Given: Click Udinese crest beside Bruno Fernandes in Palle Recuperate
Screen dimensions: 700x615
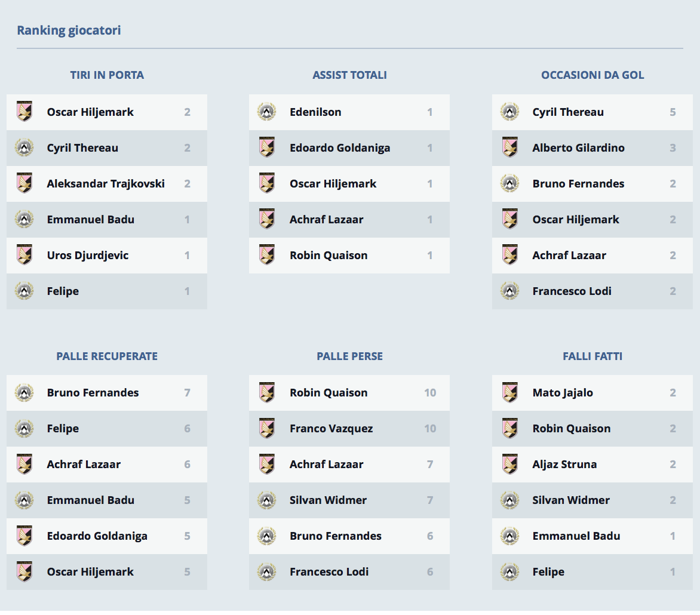Looking at the screenshot, I should [24, 392].
